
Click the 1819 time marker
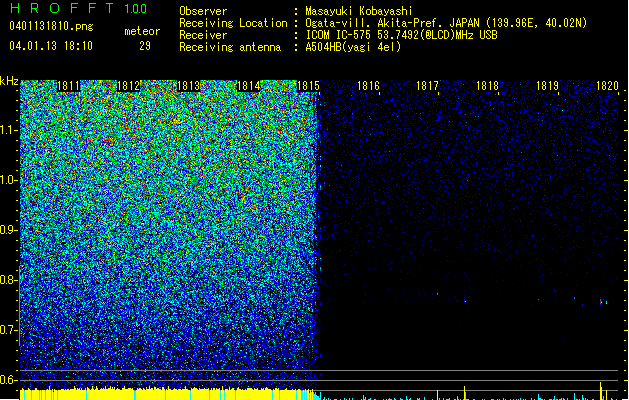(548, 86)
